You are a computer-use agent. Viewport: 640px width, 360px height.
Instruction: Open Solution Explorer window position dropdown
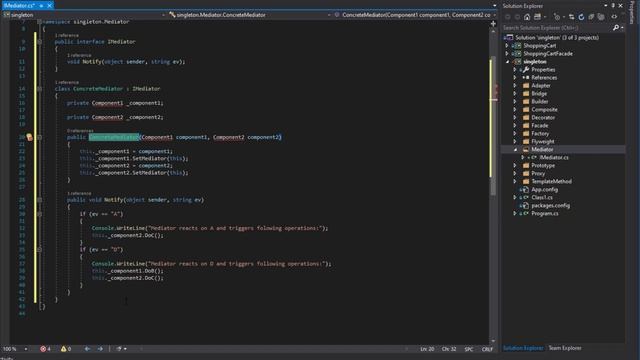(x=606, y=6)
